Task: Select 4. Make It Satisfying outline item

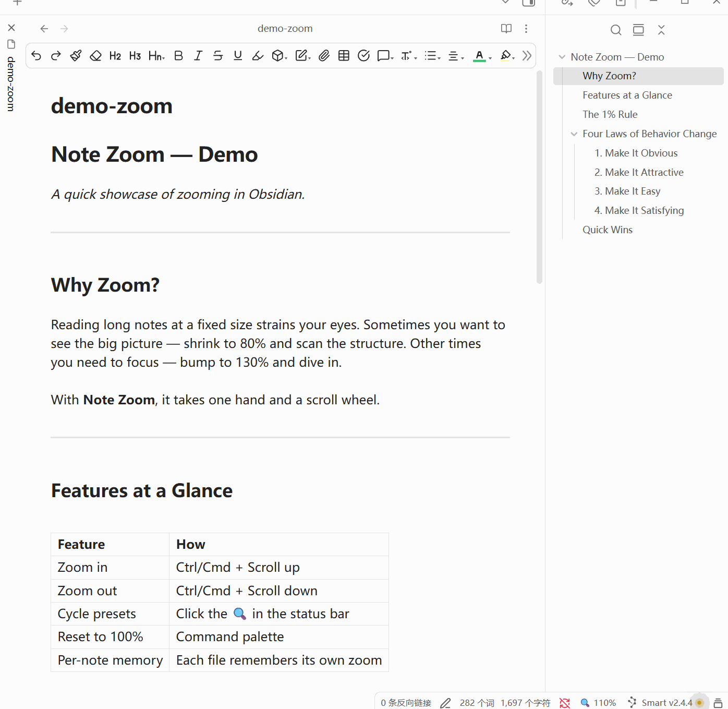Action: click(638, 211)
